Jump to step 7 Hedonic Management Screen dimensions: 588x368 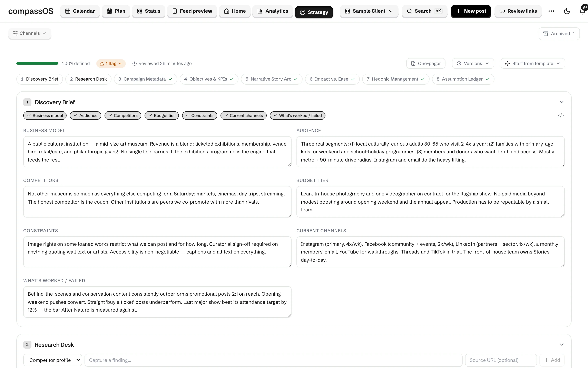(395, 79)
